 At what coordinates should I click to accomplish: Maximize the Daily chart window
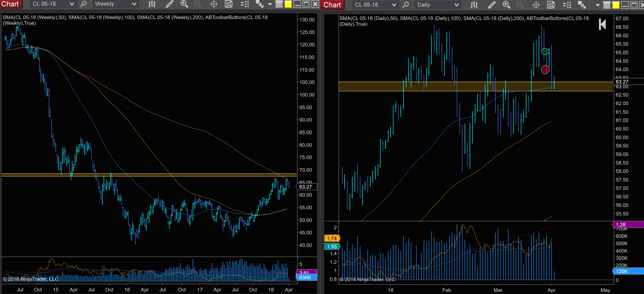pos(634,5)
